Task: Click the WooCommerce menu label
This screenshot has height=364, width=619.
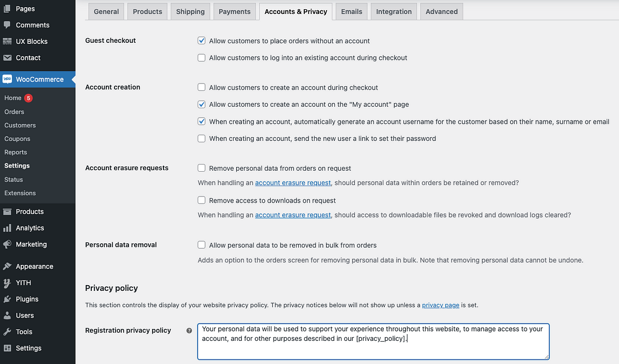Action: click(x=40, y=79)
